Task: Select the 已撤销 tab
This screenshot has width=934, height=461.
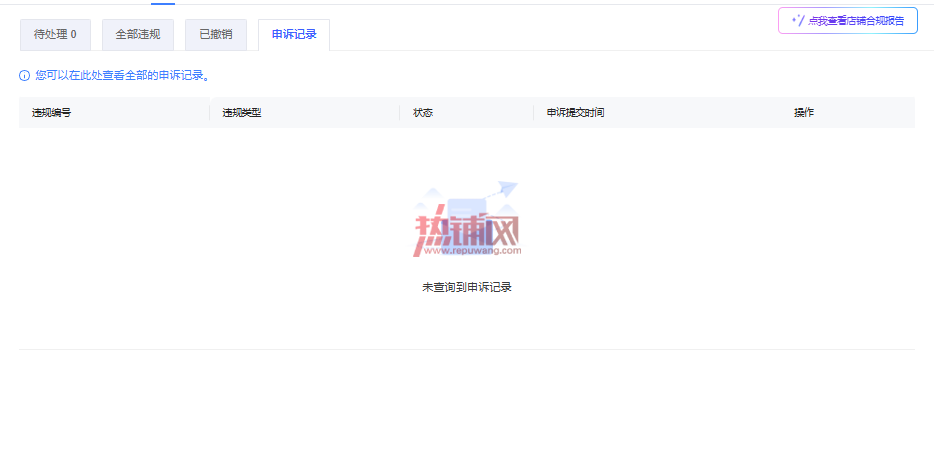Action: (216, 35)
